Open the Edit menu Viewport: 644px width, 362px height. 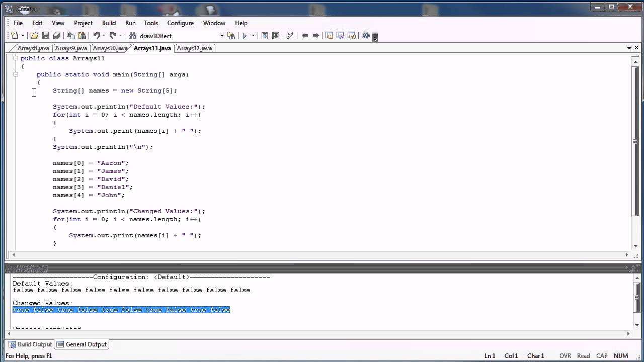pos(37,23)
